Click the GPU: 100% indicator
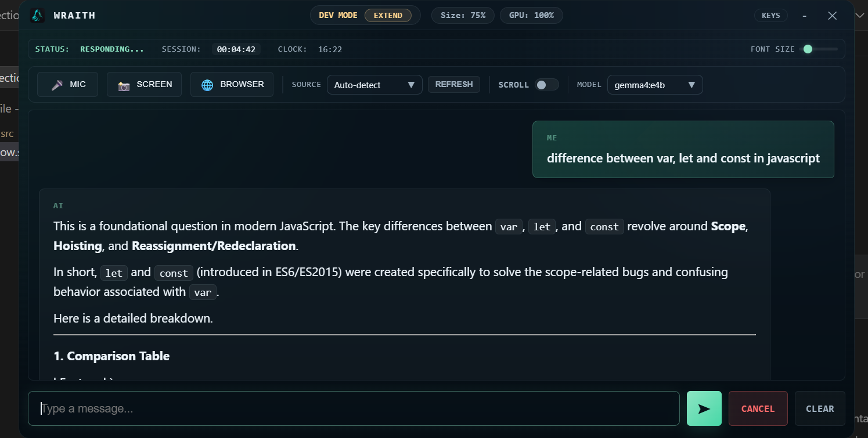Screen dimensions: 868x438 531,15
